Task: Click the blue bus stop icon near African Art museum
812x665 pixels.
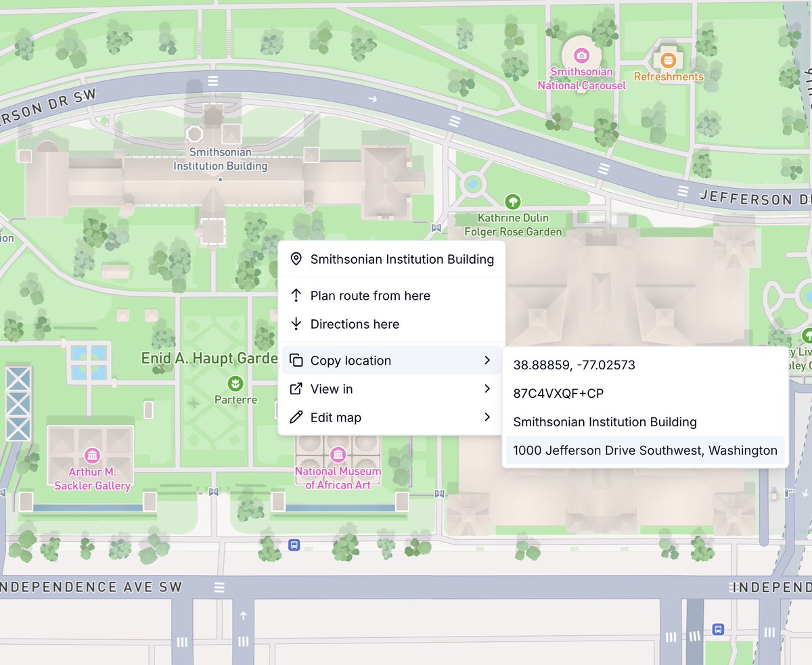Action: 294,545
